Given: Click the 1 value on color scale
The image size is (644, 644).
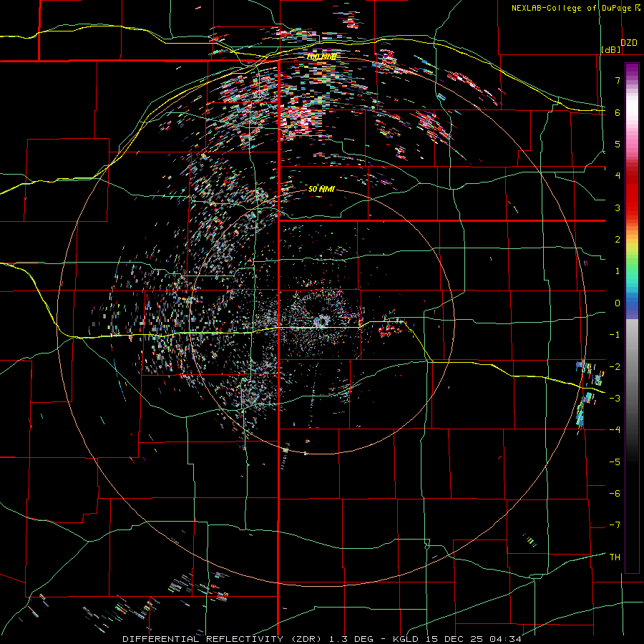Looking at the screenshot, I should click(618, 271).
